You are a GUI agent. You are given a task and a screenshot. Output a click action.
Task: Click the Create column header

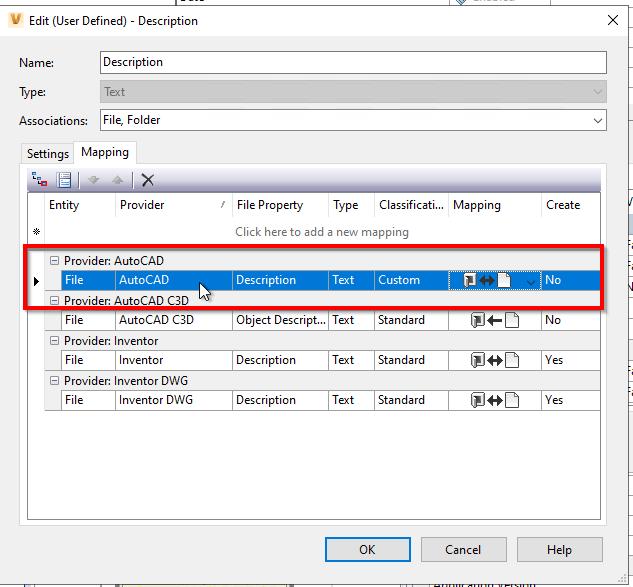[x=570, y=205]
